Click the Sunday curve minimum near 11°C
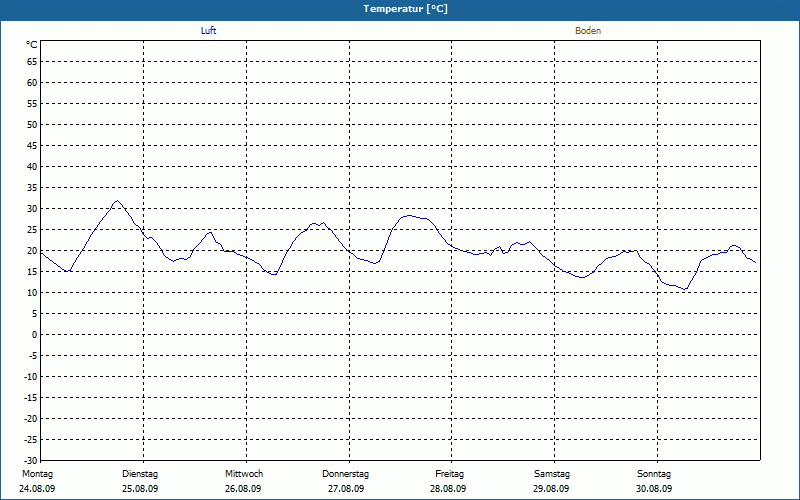Image resolution: width=800 pixels, height=500 pixels. 685,289
